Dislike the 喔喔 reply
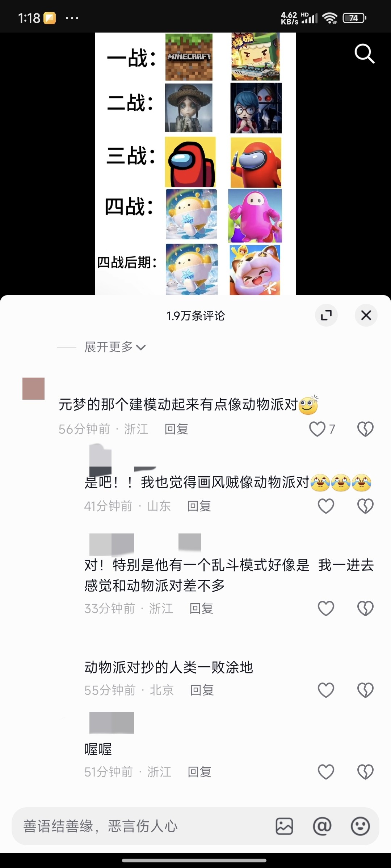The image size is (391, 868). coord(365,772)
